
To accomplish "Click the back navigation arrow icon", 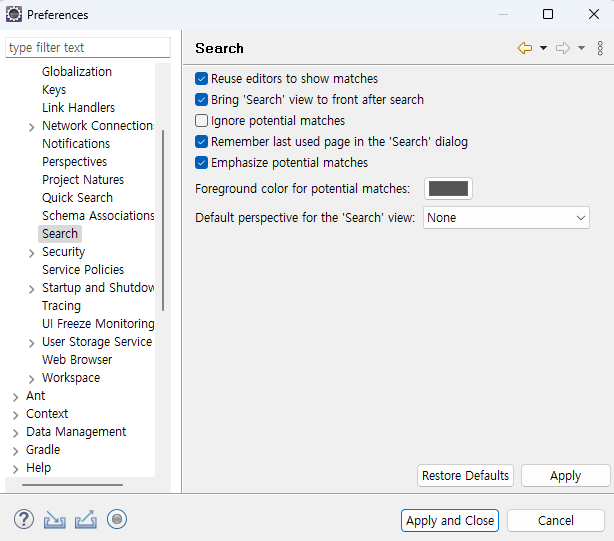I will click(525, 48).
